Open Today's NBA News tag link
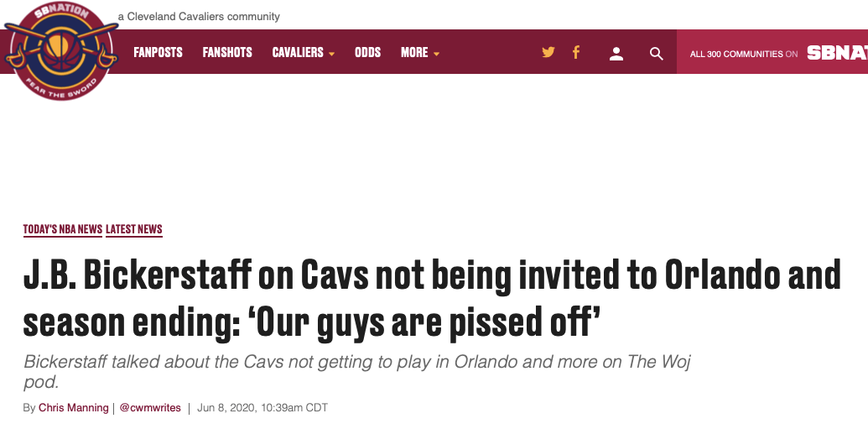This screenshot has height=429, width=868. pos(63,229)
